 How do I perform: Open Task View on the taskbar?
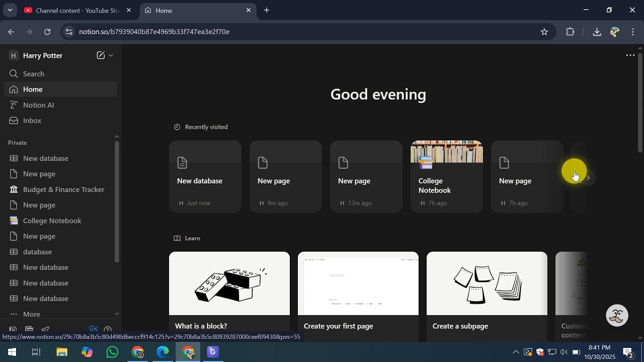point(36,352)
